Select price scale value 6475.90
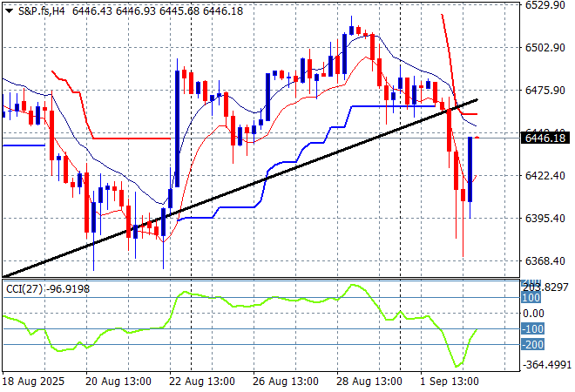Viewport: 575px width, 392px height. coord(545,91)
